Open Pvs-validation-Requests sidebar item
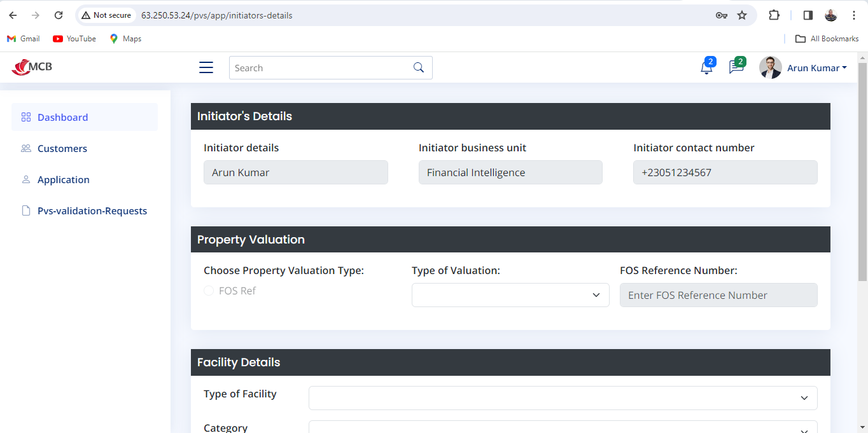Viewport: 868px width, 433px height. pos(85,210)
